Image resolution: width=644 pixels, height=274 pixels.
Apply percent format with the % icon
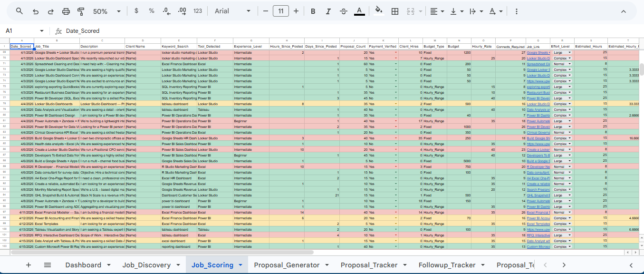(152, 11)
